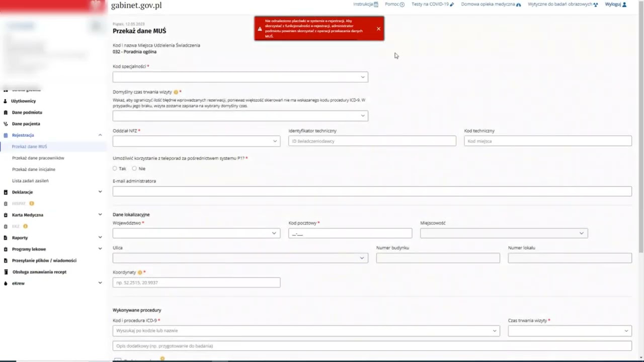Image resolution: width=644 pixels, height=362 pixels.
Task: Click the Identyfikator techniczny input field
Action: tap(372, 141)
